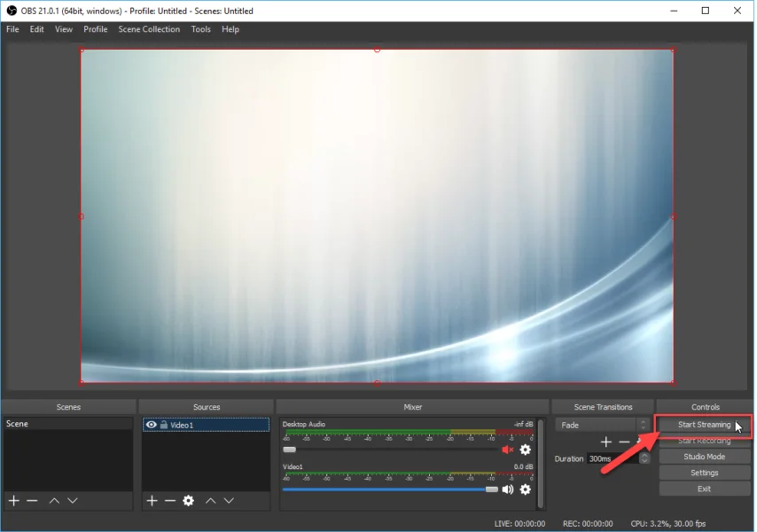Click the Studio Mode button
The image size is (757, 532).
point(704,457)
